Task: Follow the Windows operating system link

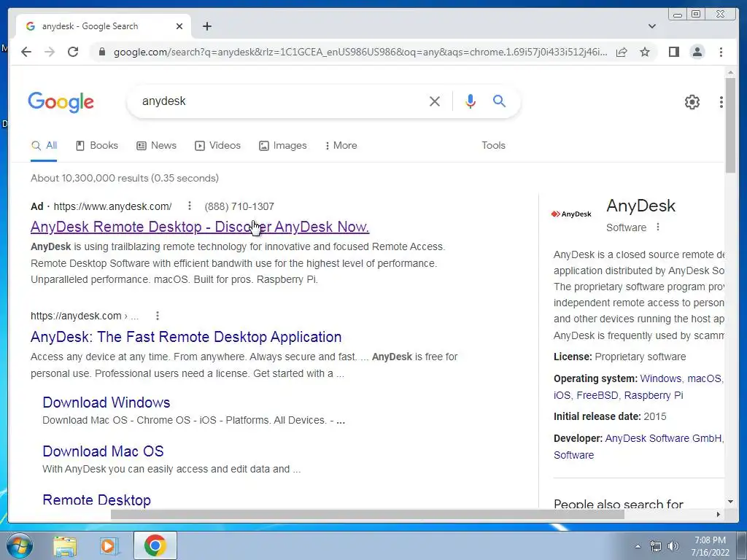Action: pos(660,378)
